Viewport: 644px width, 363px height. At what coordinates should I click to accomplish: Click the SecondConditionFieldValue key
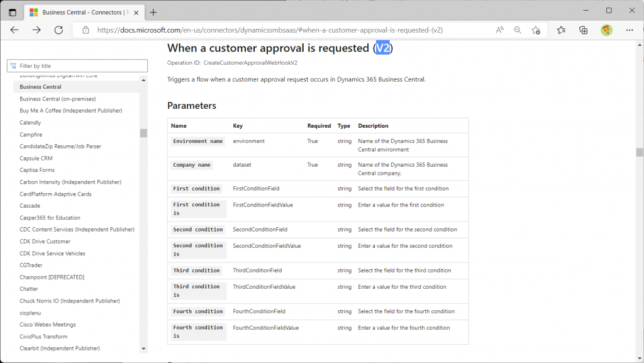click(267, 246)
